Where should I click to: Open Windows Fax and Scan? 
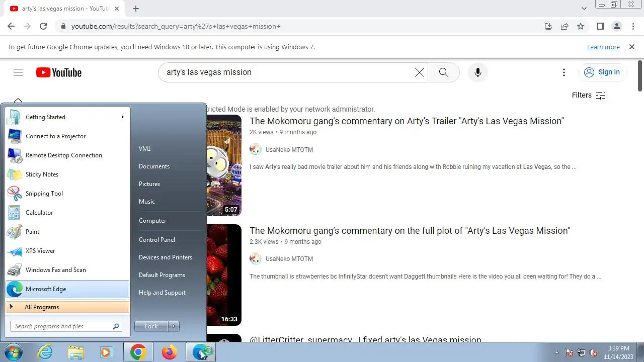67,270
